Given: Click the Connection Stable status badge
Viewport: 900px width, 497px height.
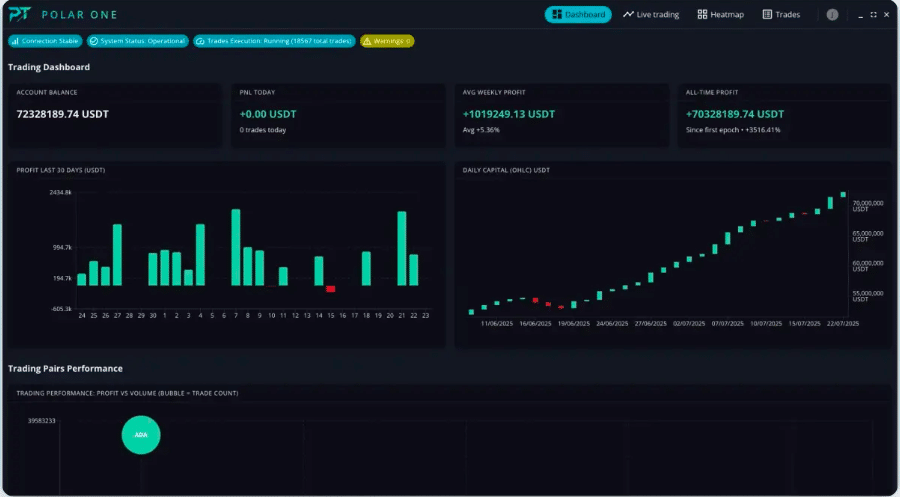Looking at the screenshot, I should (45, 41).
